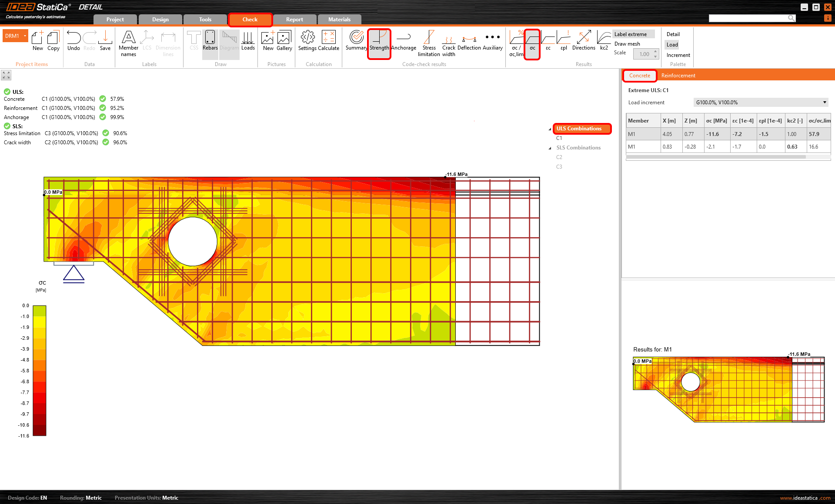The height and width of the screenshot is (504, 835).
Task: Select Increment palette option
Action: tap(678, 55)
